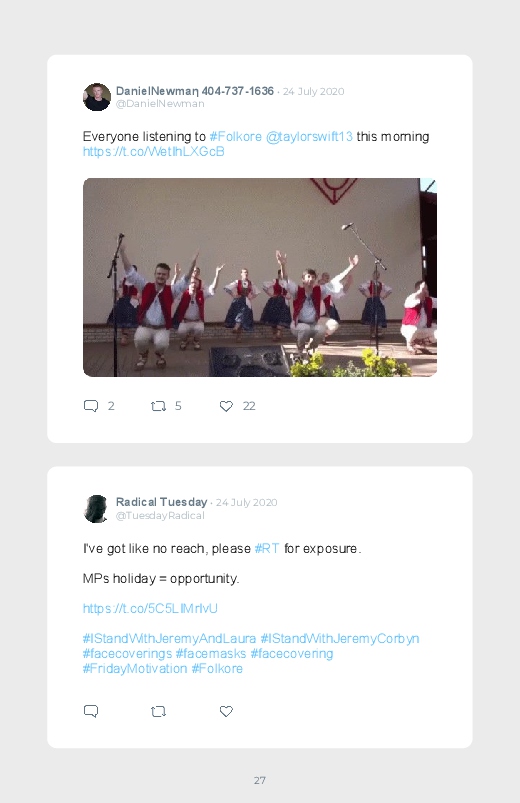Screen dimensions: 520x803
Task: Click reply icon on DanielNewman's tweet
Action: pyautogui.click(x=91, y=406)
